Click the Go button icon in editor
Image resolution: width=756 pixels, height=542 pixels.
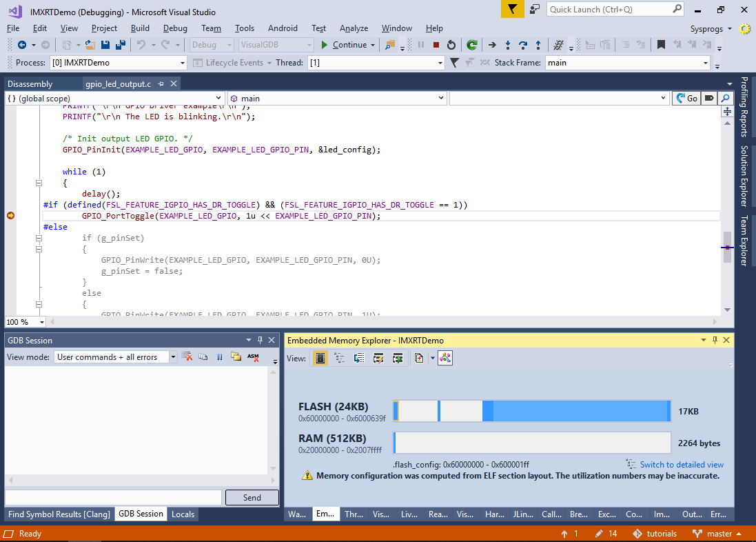pyautogui.click(x=686, y=98)
